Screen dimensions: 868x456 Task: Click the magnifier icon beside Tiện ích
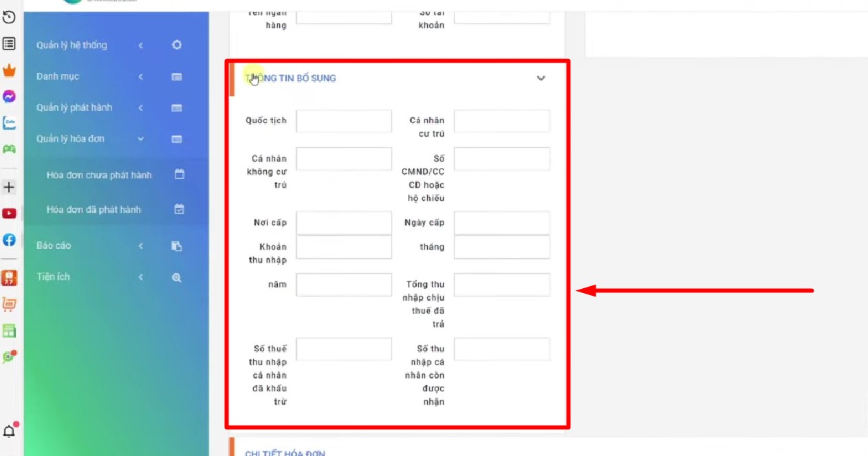point(177,277)
